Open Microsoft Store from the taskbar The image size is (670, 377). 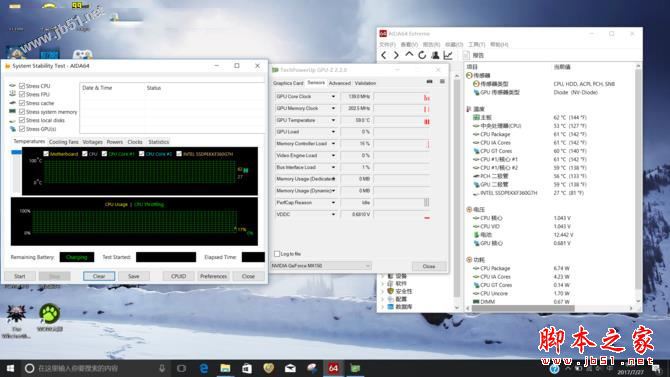click(247, 368)
